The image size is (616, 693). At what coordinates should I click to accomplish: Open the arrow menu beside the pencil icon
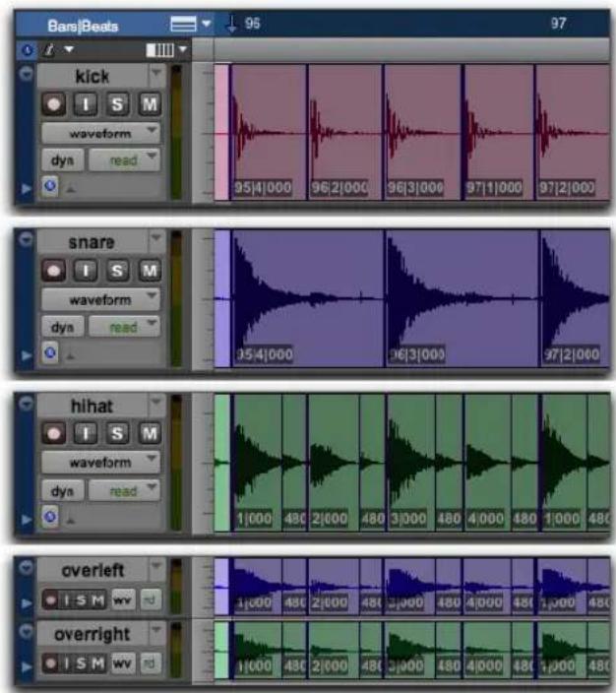tap(70, 49)
